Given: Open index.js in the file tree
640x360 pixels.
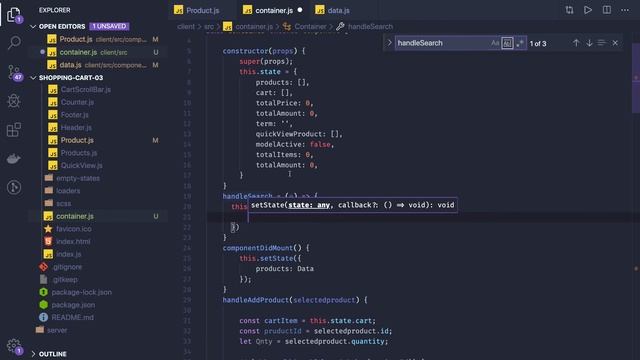Looking at the screenshot, I should 98,254.
